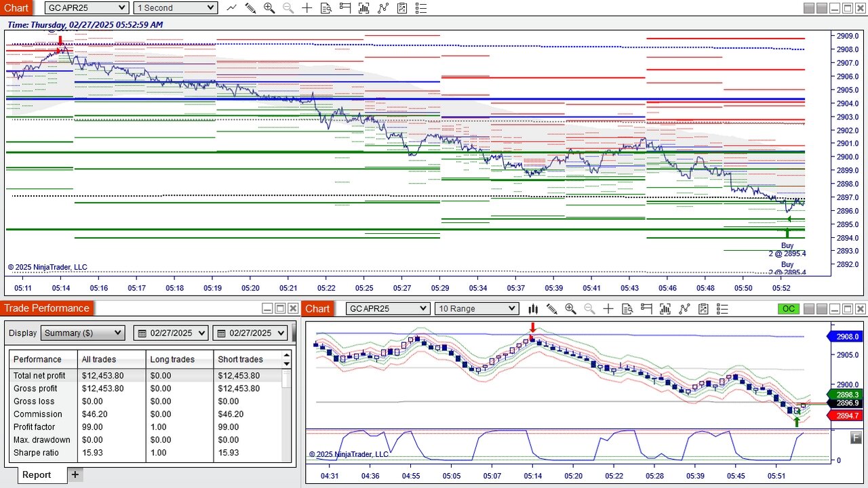Select the Trade Performance tab
The width and height of the screenshot is (868, 488).
[46, 308]
